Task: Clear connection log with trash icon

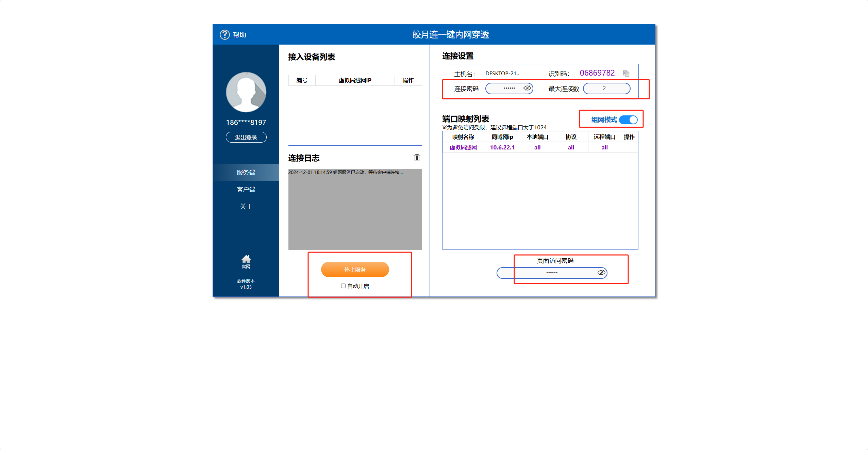Action: [x=417, y=158]
